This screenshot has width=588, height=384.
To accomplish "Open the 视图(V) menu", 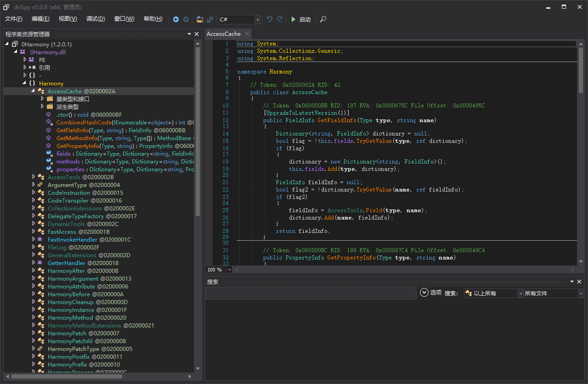I will pyautogui.click(x=68, y=19).
